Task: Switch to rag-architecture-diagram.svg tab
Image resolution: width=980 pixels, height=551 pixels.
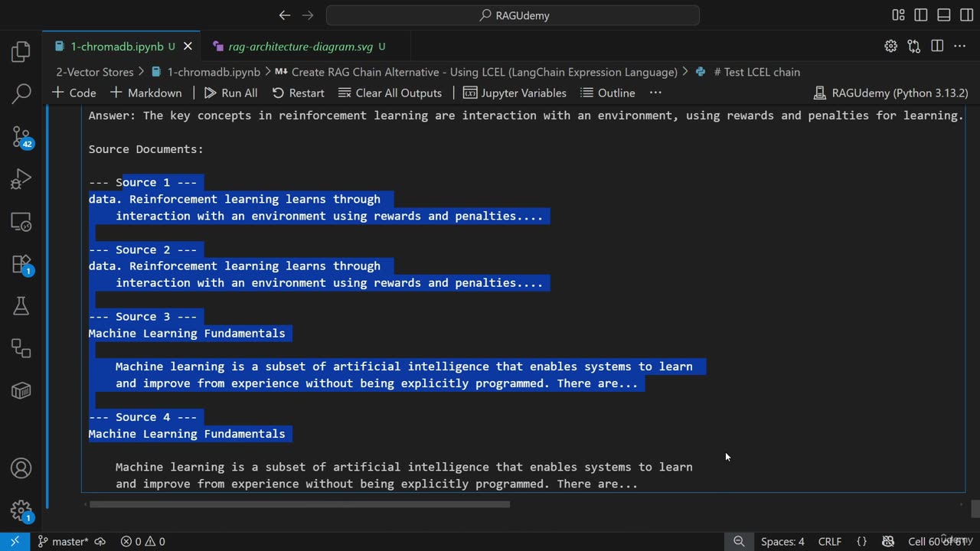Action: tap(300, 47)
